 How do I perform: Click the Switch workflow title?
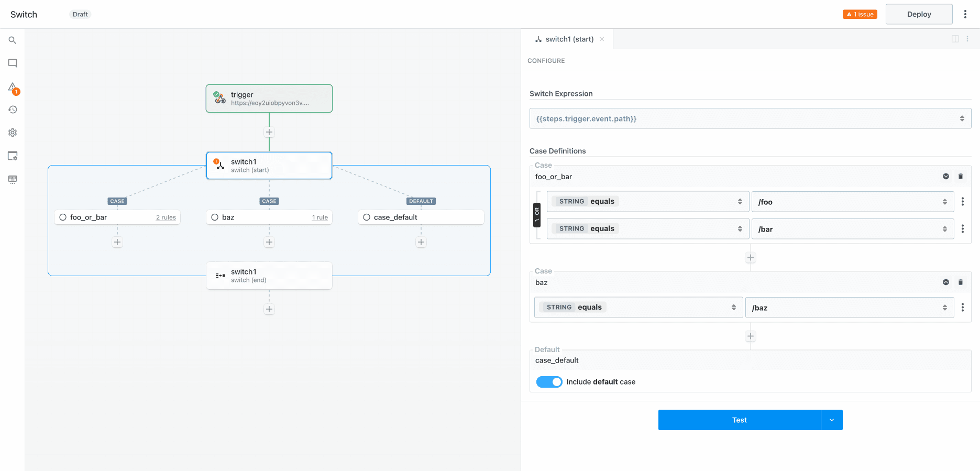point(24,14)
